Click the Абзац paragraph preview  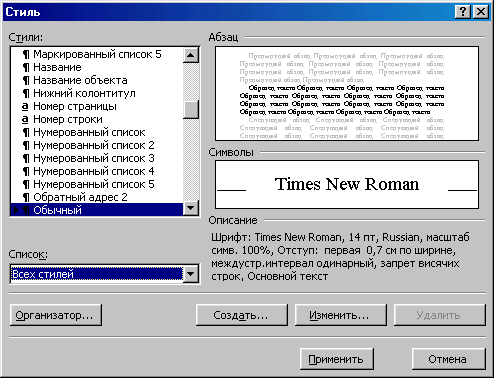click(347, 94)
